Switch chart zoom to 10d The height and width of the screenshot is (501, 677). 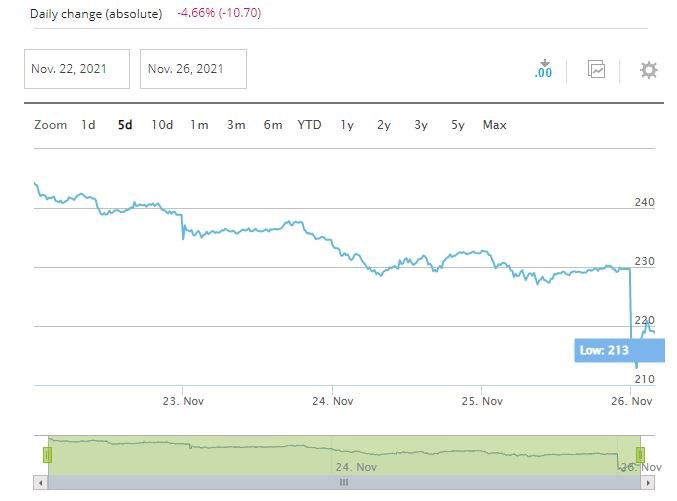(x=162, y=125)
